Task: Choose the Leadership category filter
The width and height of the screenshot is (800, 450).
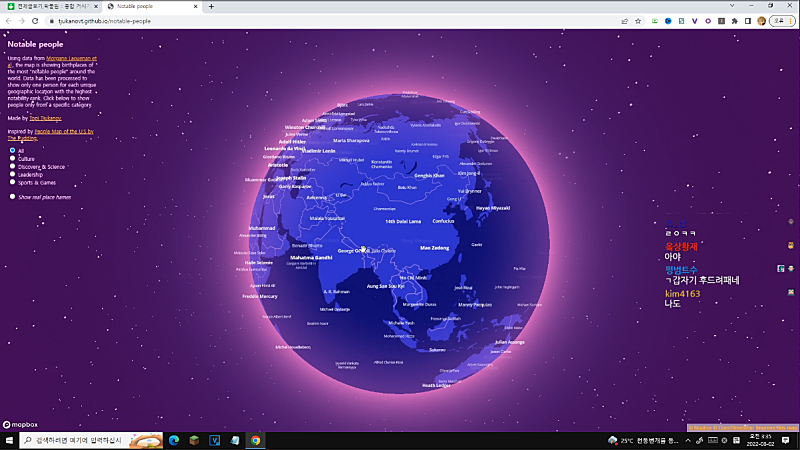Action: [x=12, y=175]
